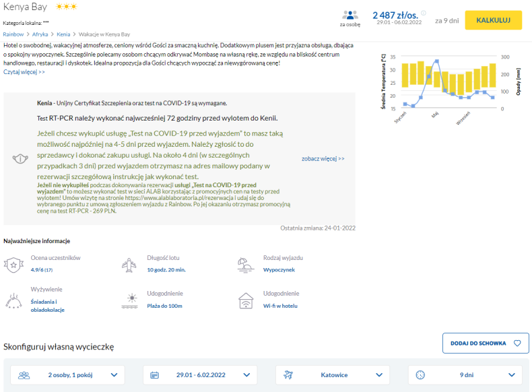Click the sun over water beach icon
The image size is (532, 392).
click(x=130, y=300)
